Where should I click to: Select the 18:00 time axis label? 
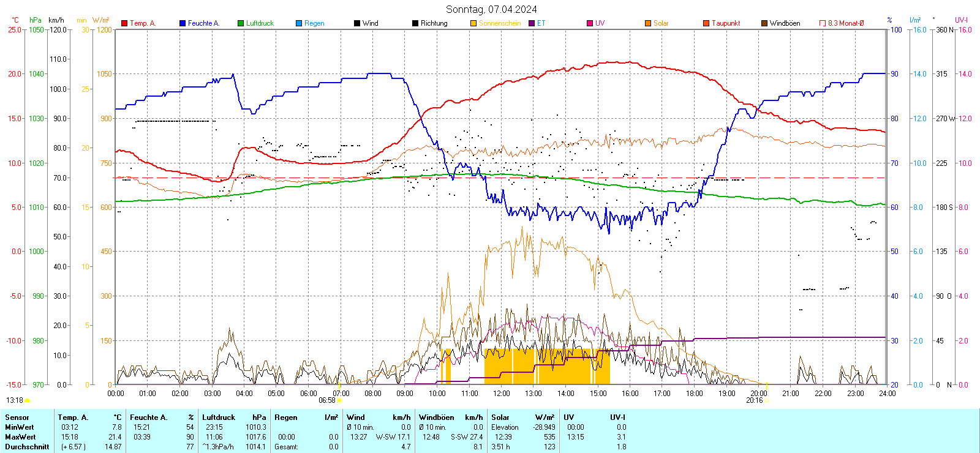695,394
